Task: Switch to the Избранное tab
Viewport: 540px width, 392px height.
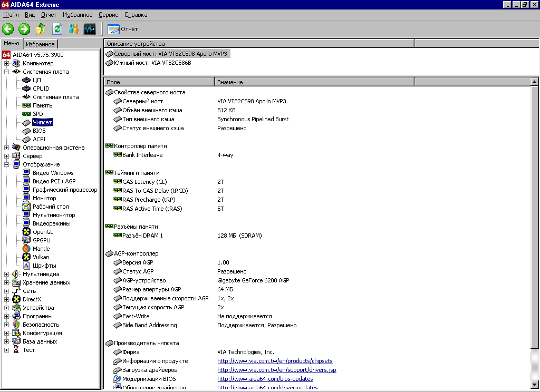Action: pos(40,44)
